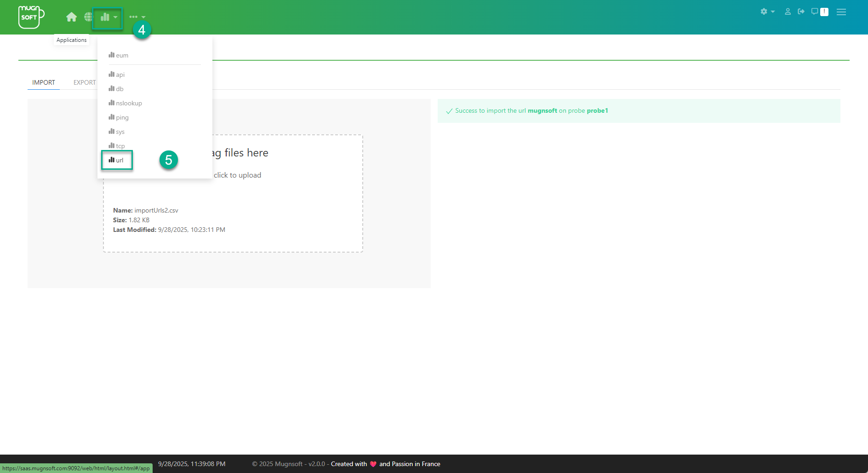Screen dimensions: 868x473
Task: Open the chat messages icon
Action: pos(815,12)
